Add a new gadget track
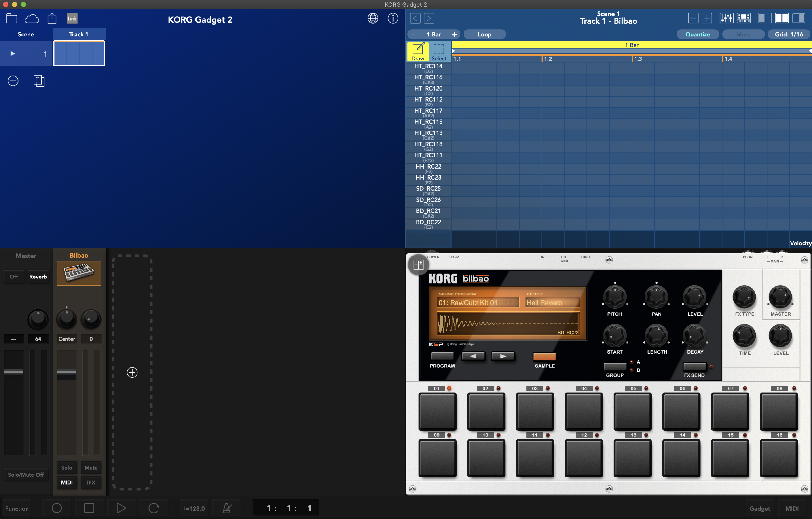This screenshot has height=519, width=812. click(132, 373)
